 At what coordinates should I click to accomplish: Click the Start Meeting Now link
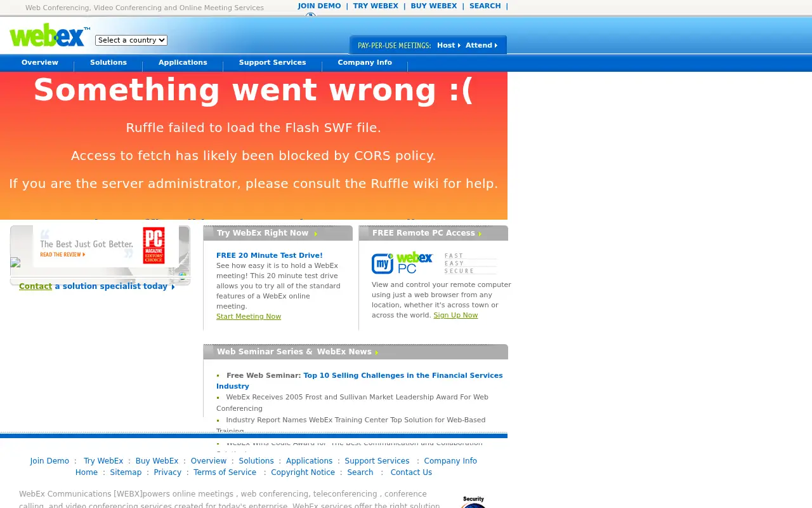click(x=249, y=316)
